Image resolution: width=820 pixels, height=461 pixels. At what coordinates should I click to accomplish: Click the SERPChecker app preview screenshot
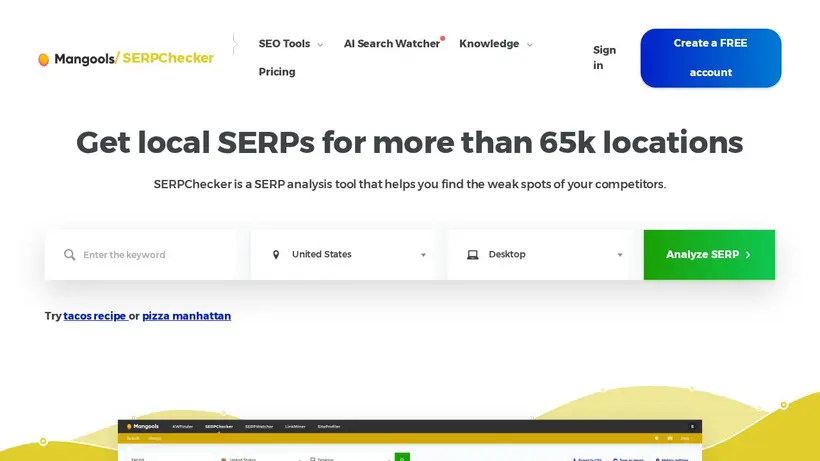(409, 440)
